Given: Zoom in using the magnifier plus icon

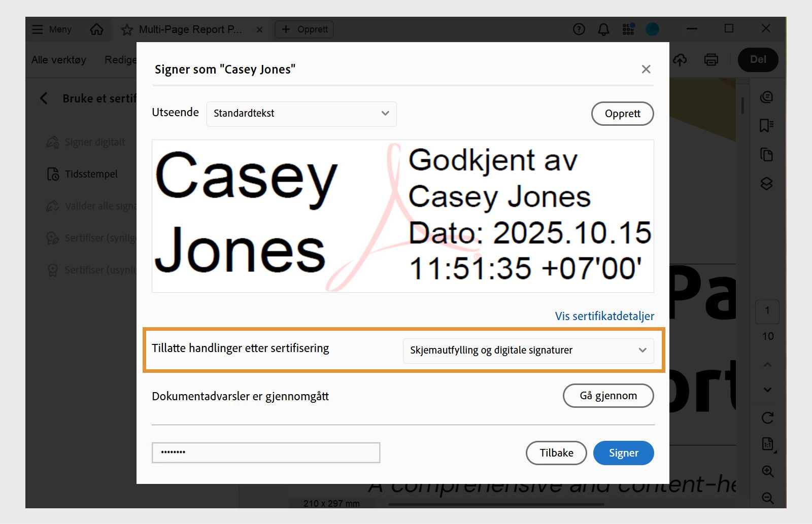Looking at the screenshot, I should 767,471.
